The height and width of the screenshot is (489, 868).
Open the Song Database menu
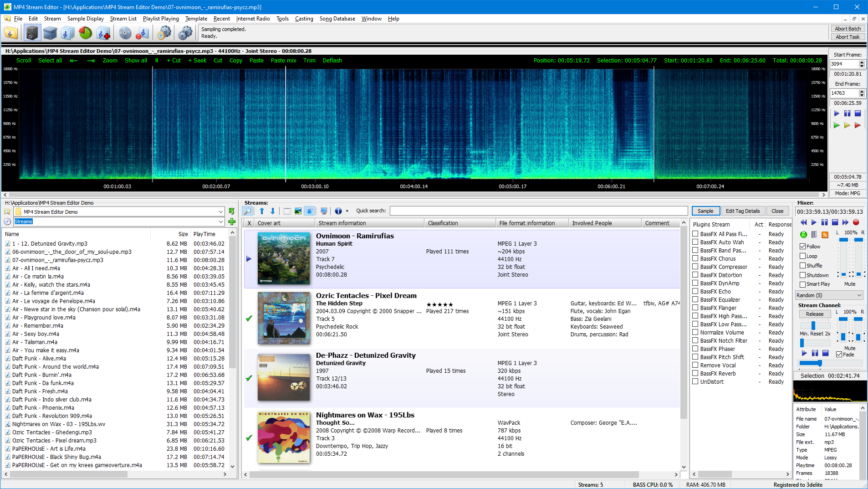point(337,19)
